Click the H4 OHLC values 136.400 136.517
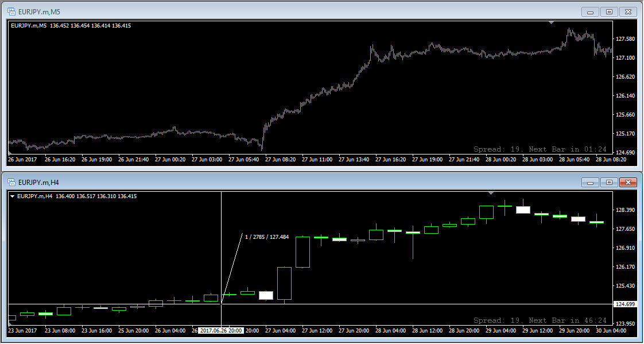 click(x=75, y=196)
